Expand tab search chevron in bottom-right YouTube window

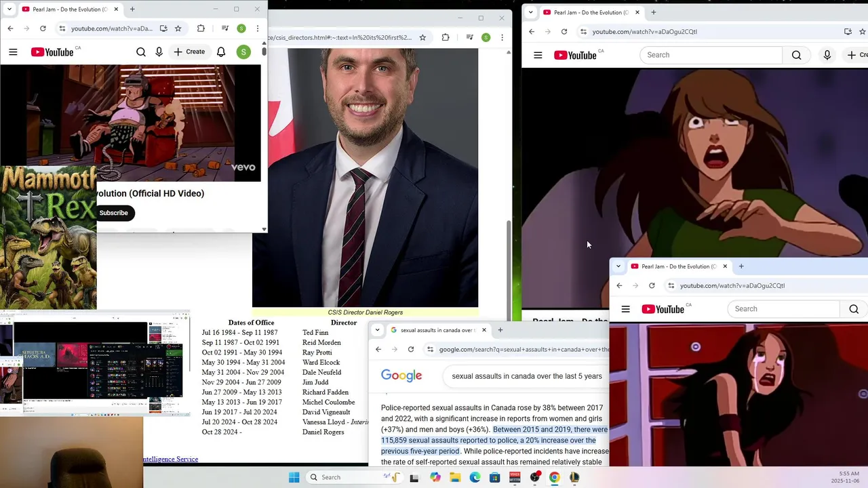(x=618, y=266)
